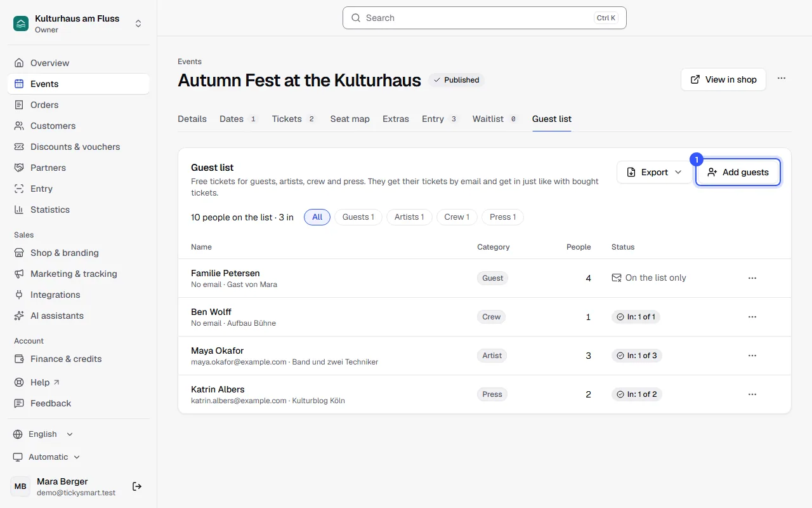This screenshot has height=508, width=812.
Task: Open Finance & credits
Action: [x=79, y=359]
